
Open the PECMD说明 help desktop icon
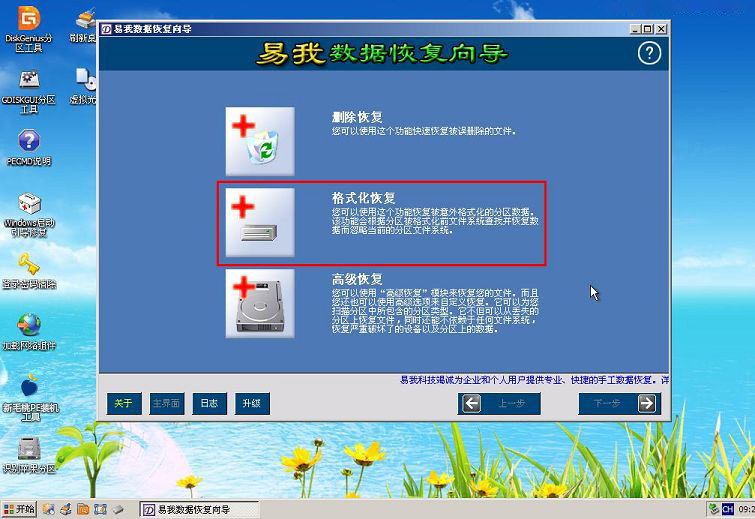point(29,147)
